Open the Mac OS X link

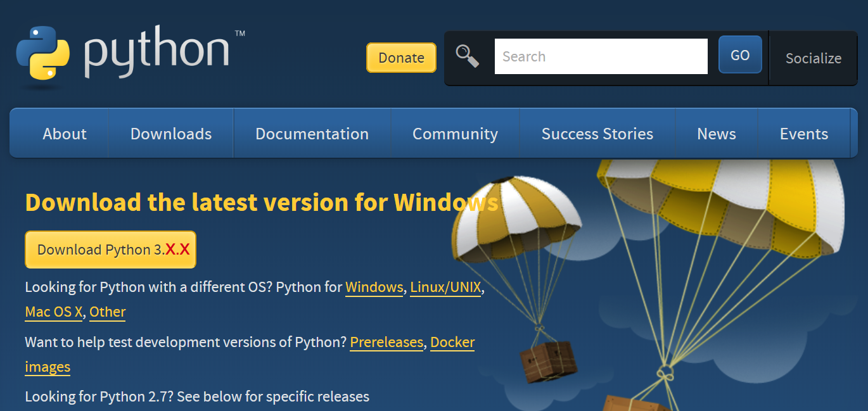click(x=54, y=312)
